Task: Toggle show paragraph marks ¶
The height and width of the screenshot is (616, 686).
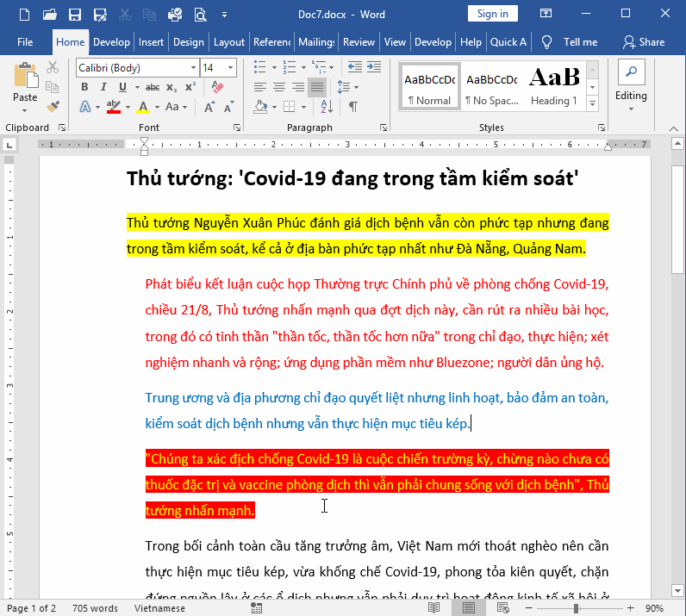Action: 353,106
